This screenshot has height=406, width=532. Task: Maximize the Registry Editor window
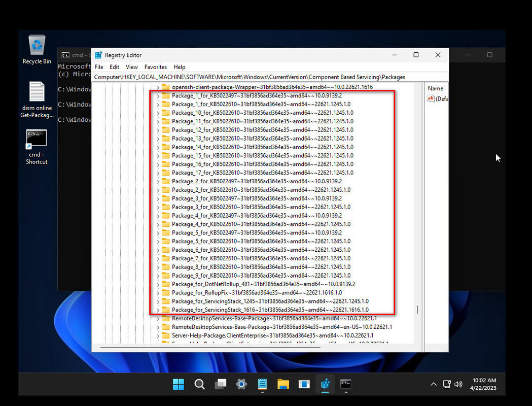coord(416,55)
